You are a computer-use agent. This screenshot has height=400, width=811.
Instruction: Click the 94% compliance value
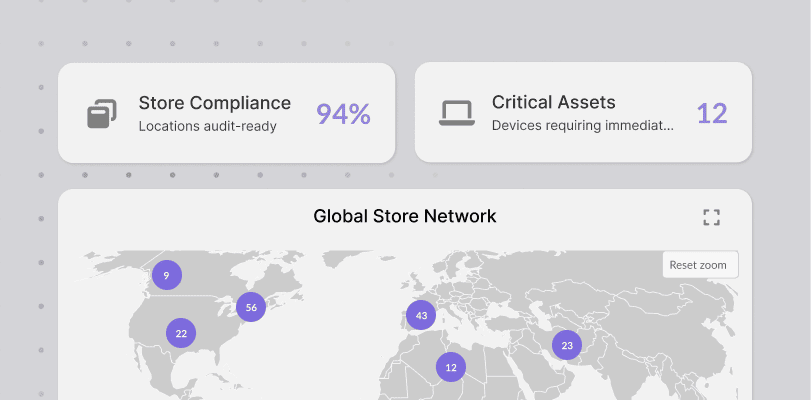343,114
